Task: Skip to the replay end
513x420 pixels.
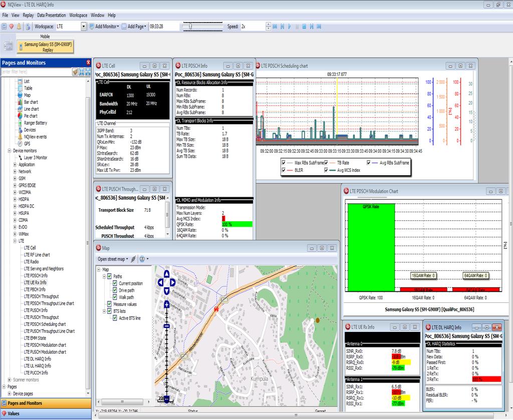Action: pos(319,27)
